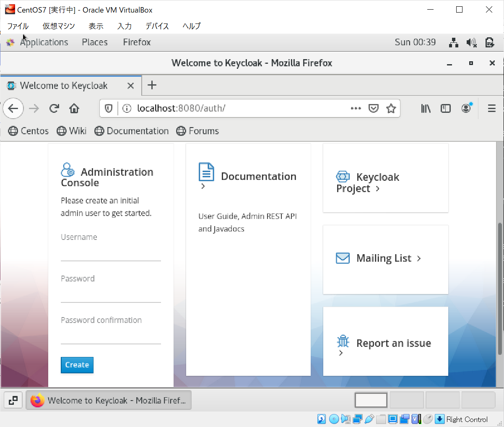Click VirtualBox hard disk status icon
The image size is (504, 427).
pyautogui.click(x=321, y=419)
